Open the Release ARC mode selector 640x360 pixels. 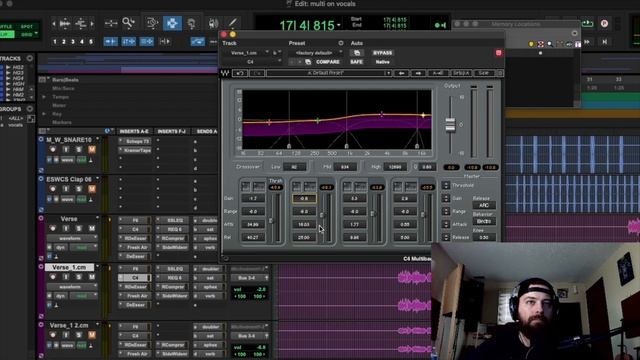[484, 205]
